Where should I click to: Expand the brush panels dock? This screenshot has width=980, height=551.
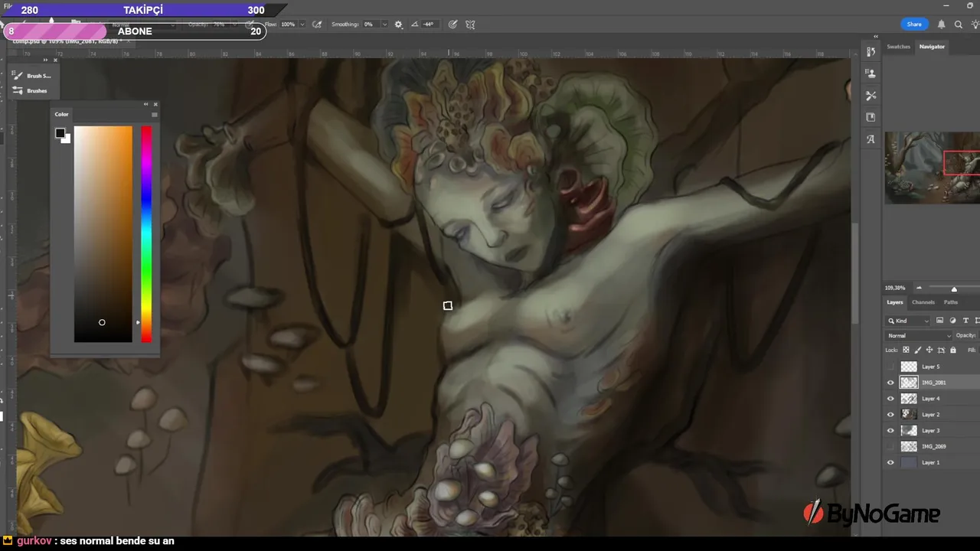tap(45, 60)
